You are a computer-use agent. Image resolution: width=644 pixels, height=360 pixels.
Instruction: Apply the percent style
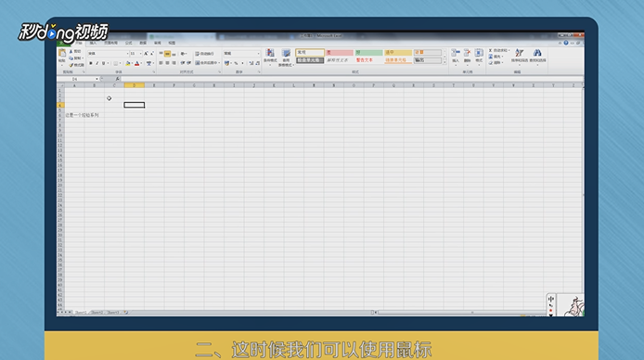tap(236, 63)
